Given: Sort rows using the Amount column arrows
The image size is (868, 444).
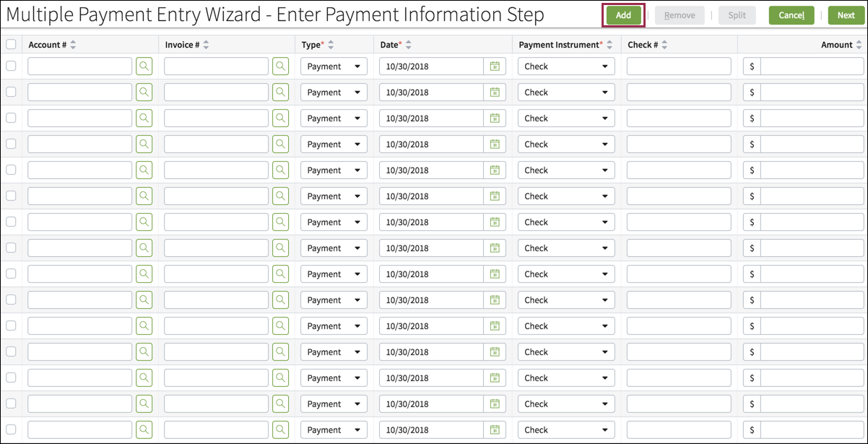Looking at the screenshot, I should tap(860, 44).
